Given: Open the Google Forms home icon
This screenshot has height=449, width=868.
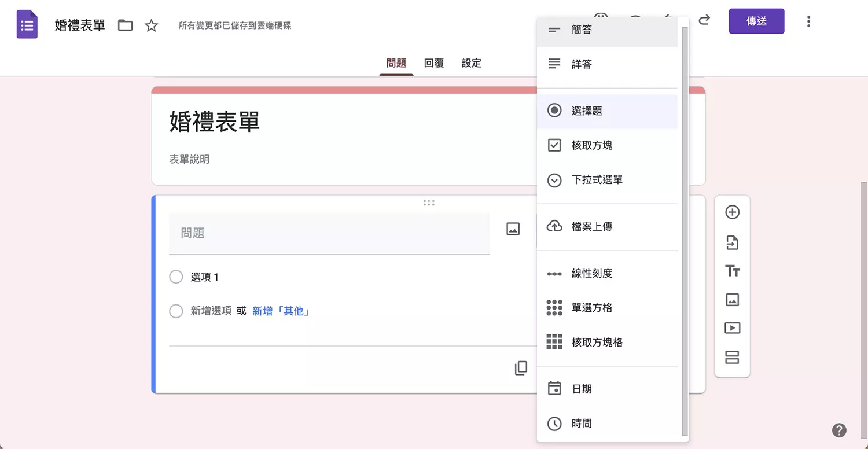Looking at the screenshot, I should 27,25.
